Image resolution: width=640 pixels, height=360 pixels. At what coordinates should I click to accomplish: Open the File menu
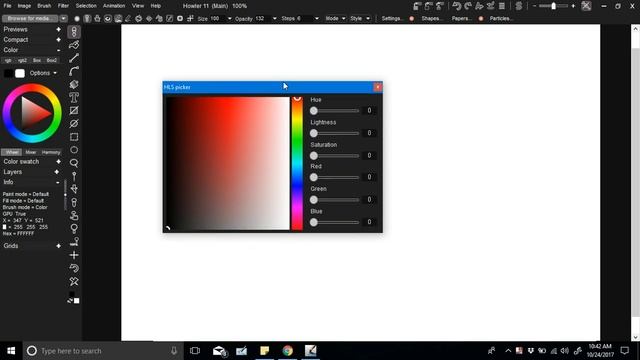(x=7, y=6)
